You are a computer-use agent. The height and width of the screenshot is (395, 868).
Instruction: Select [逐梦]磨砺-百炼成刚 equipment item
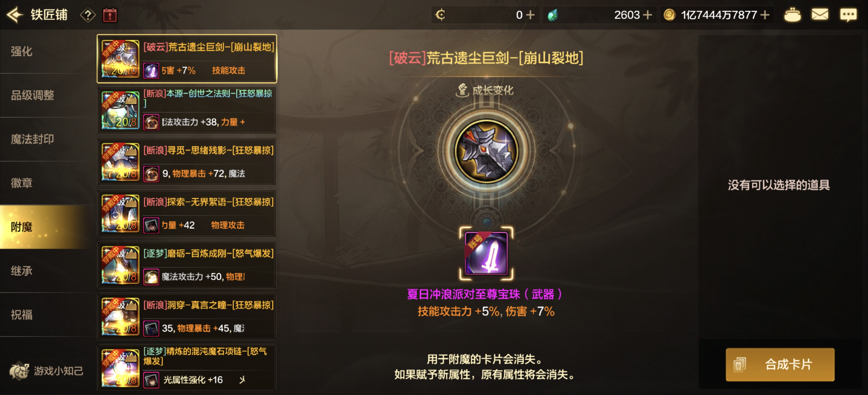[x=187, y=265]
